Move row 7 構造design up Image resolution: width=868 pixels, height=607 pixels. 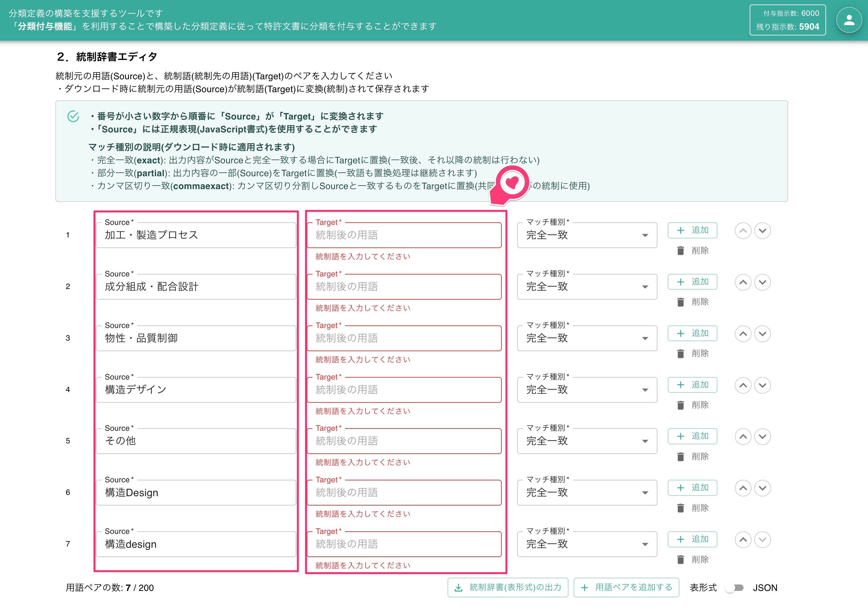click(743, 539)
